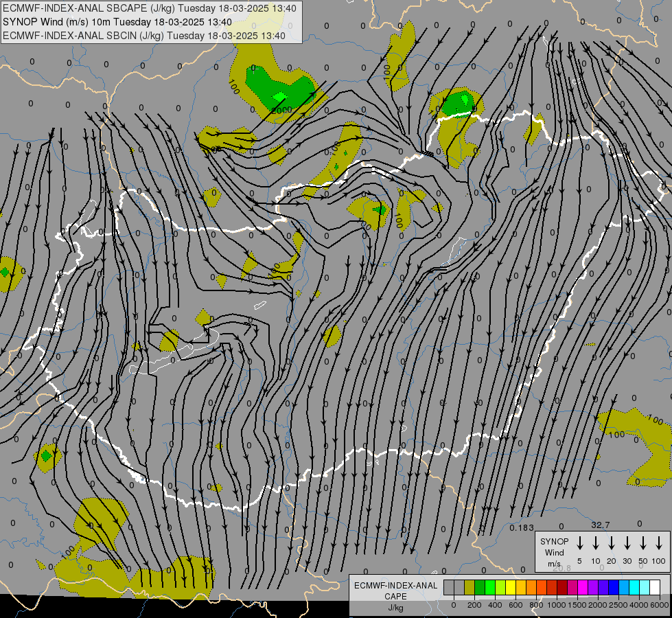Select the dark green CAPE legend swatch
The image size is (672, 618).
tap(480, 587)
